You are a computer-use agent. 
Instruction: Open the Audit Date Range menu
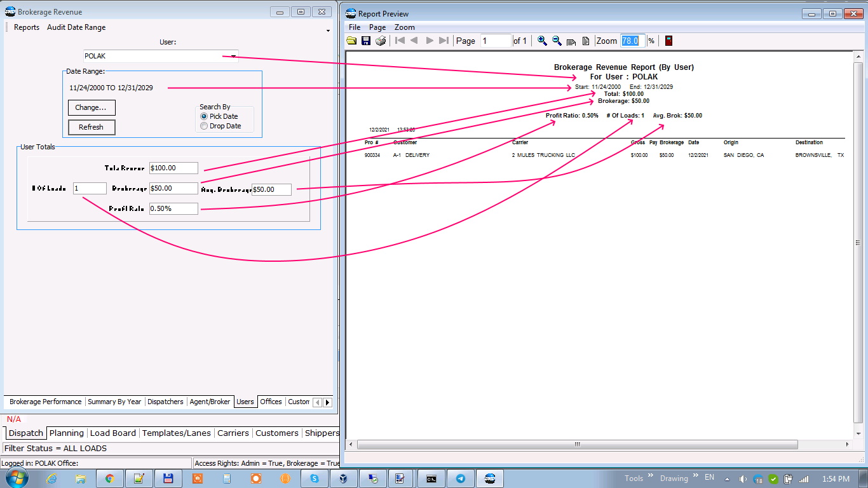pyautogui.click(x=76, y=27)
